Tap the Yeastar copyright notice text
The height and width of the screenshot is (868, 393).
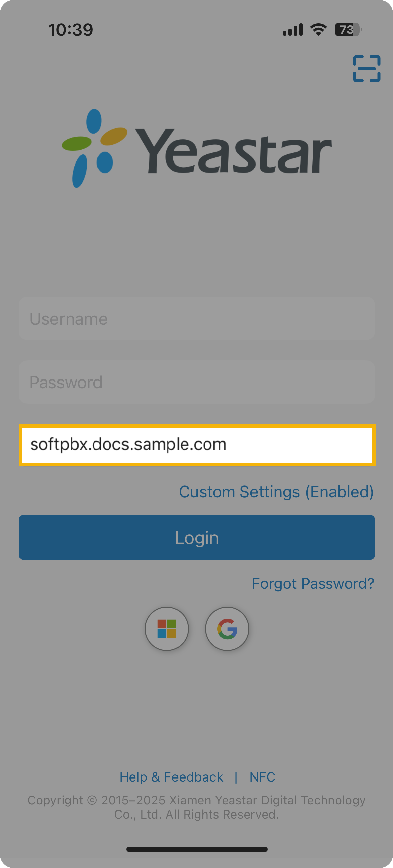(x=197, y=807)
